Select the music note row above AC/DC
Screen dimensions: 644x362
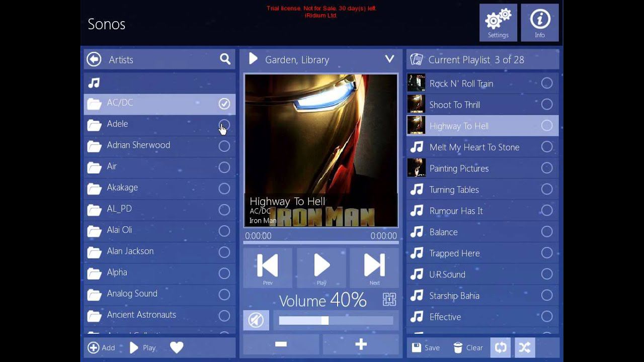point(159,82)
